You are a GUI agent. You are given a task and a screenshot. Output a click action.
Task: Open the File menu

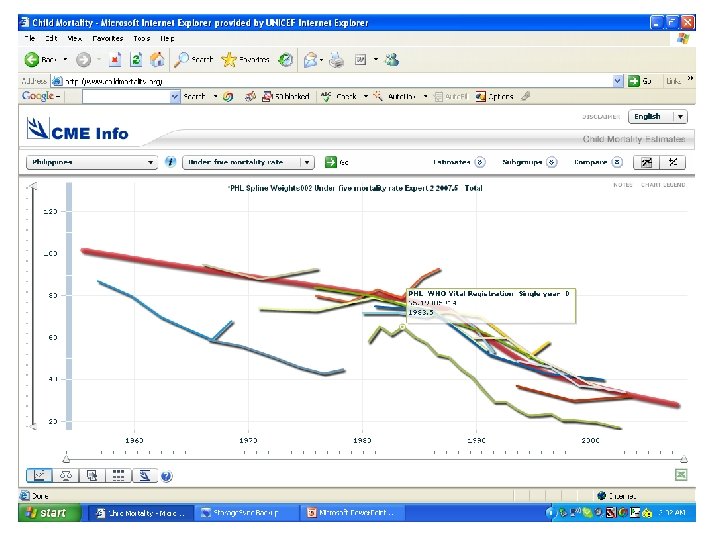[30, 39]
